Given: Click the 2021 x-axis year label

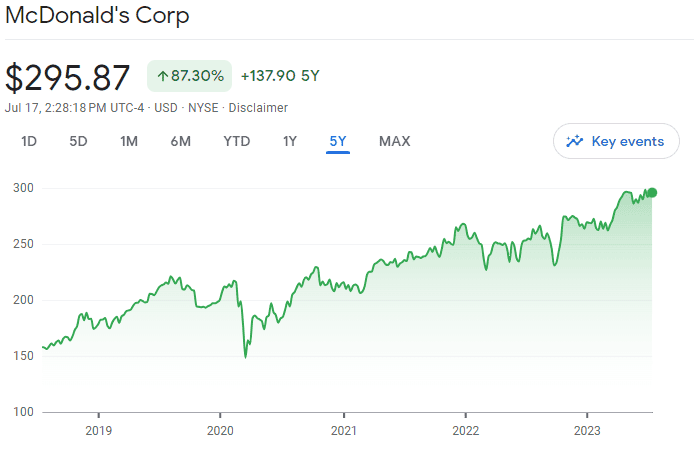Looking at the screenshot, I should tap(343, 431).
